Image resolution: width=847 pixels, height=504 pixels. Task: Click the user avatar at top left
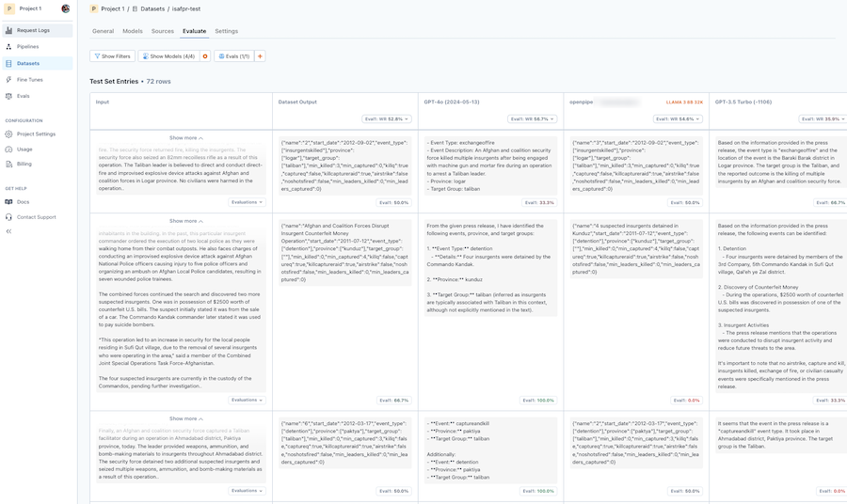click(x=66, y=8)
